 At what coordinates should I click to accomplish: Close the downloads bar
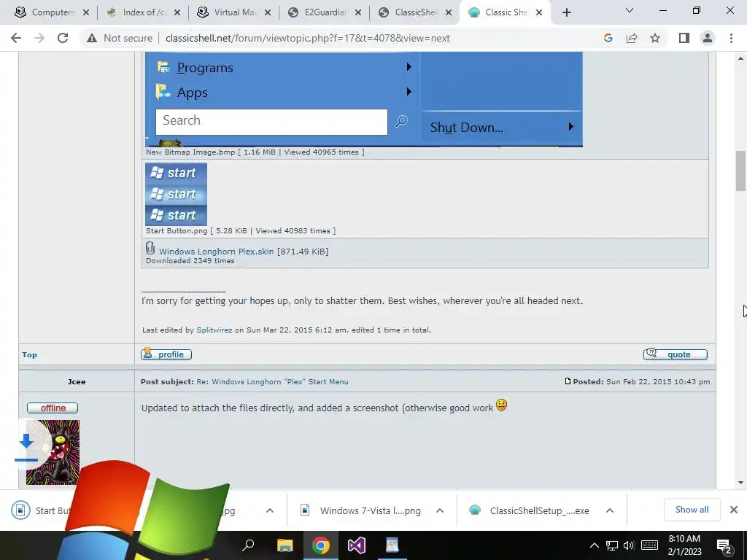[x=734, y=510]
